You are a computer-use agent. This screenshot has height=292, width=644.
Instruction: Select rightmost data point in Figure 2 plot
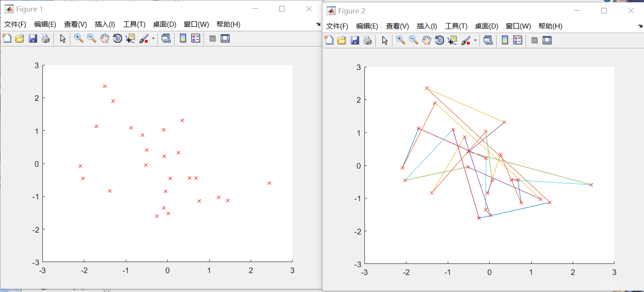coord(591,185)
